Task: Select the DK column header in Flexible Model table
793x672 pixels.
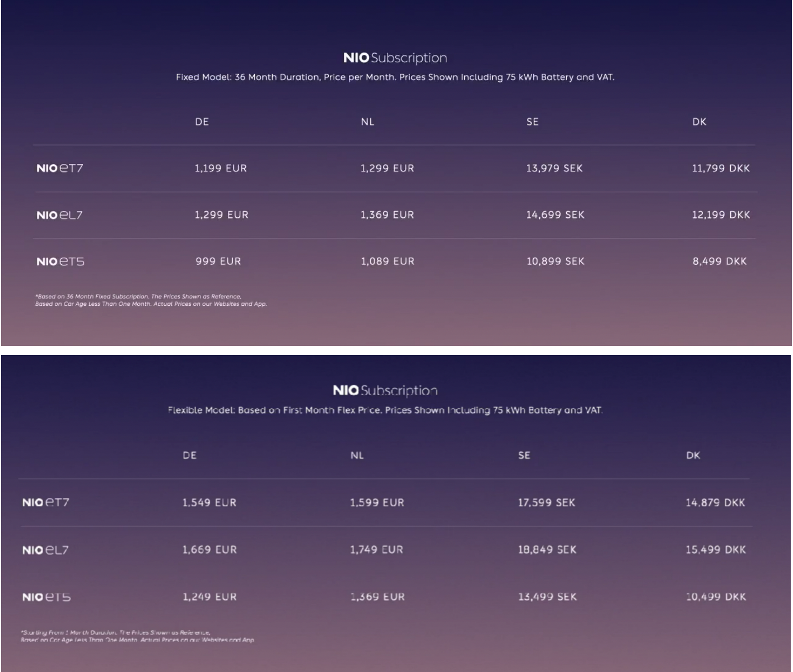Action: [693, 455]
